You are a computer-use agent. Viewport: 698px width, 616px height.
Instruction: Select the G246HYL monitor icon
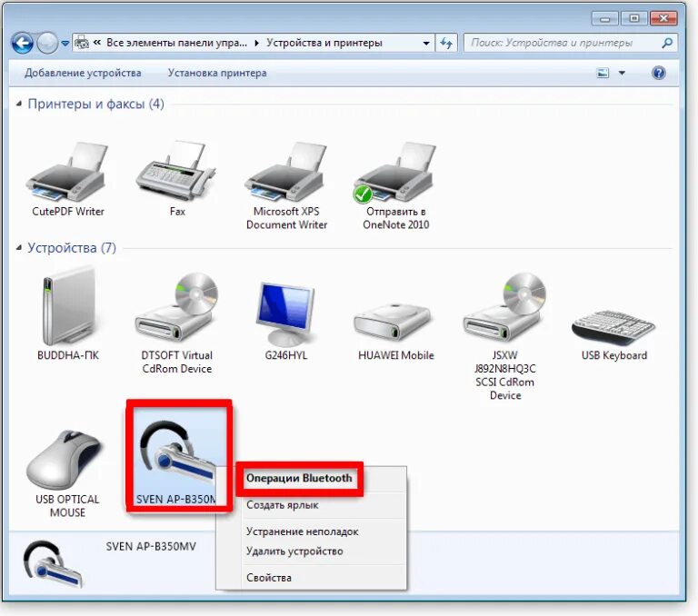click(x=286, y=309)
